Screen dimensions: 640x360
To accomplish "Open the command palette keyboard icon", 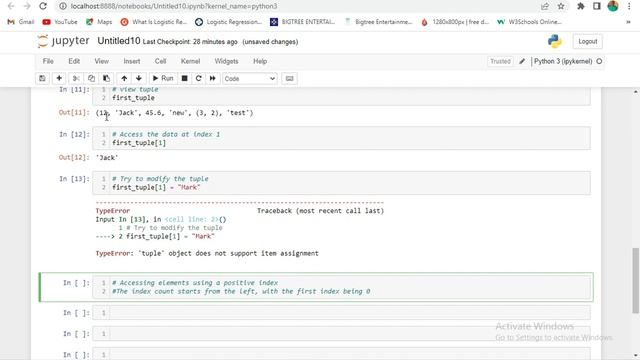I will [289, 78].
